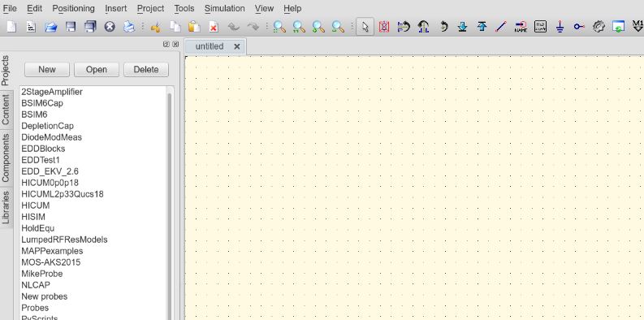
Task: Create a new text document
Action: (31, 27)
